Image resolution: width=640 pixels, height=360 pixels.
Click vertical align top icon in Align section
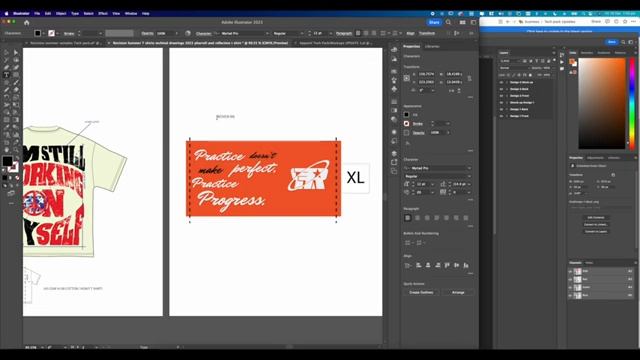447,265
